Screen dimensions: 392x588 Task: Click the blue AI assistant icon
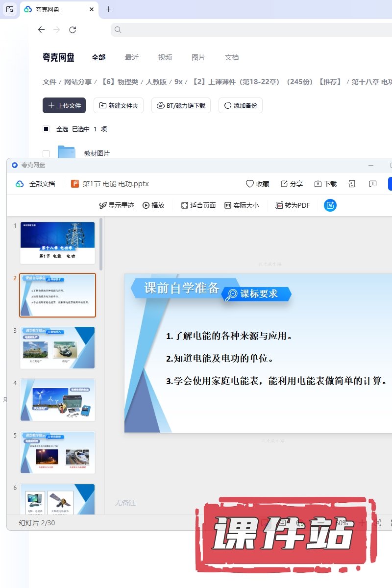pos(330,205)
